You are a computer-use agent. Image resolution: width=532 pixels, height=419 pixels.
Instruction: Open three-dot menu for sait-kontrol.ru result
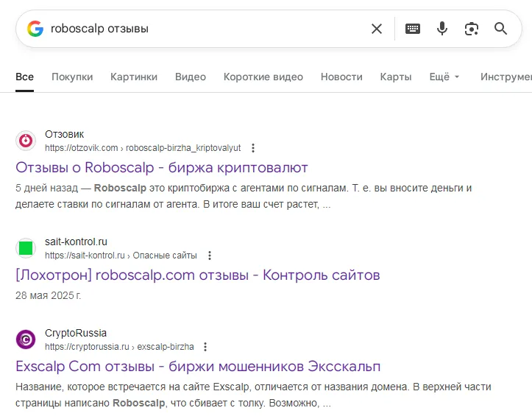point(210,256)
